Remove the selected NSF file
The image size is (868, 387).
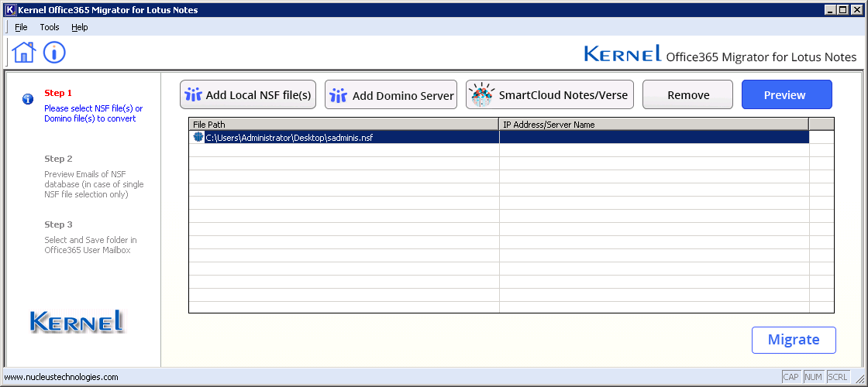click(687, 95)
